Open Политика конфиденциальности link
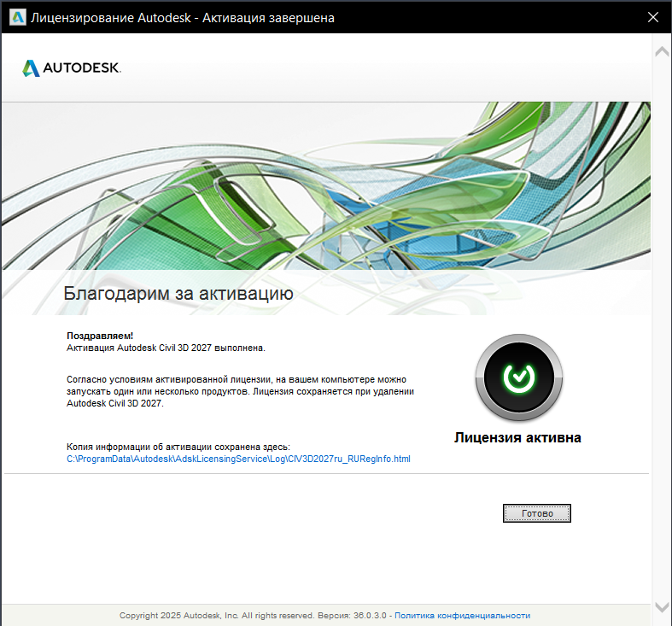Viewport: 672px width, 626px height. tap(462, 615)
